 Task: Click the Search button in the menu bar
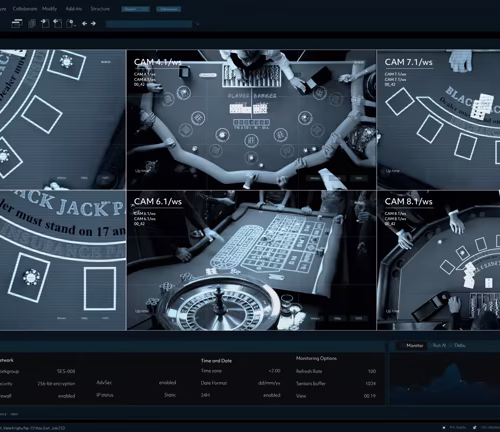[135, 9]
